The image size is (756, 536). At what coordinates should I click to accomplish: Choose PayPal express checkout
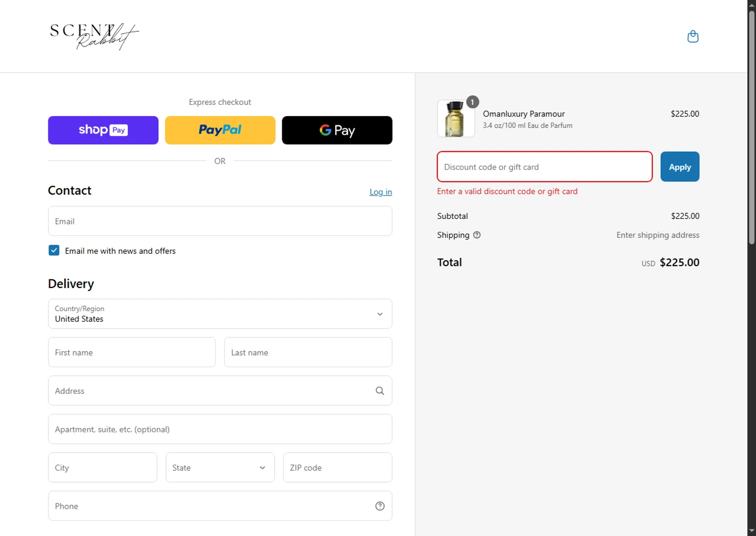pyautogui.click(x=220, y=130)
